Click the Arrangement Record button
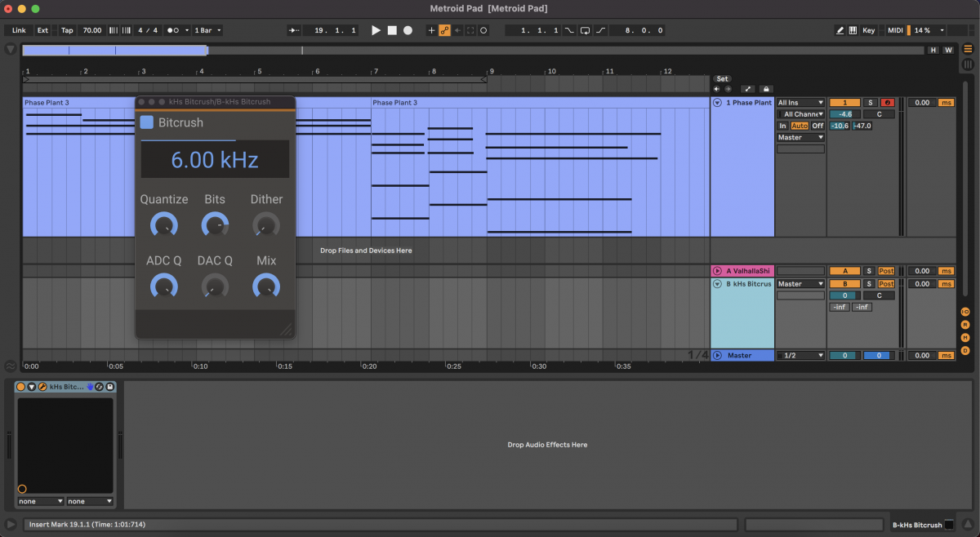This screenshot has height=537, width=980. click(x=408, y=30)
